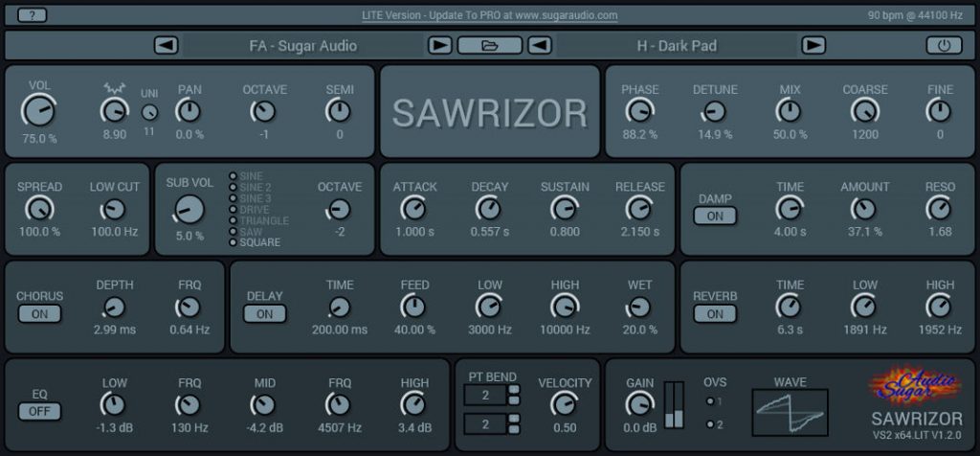This screenshot has width=980, height=456.
Task: Click the delay FEED knob
Action: click(413, 308)
